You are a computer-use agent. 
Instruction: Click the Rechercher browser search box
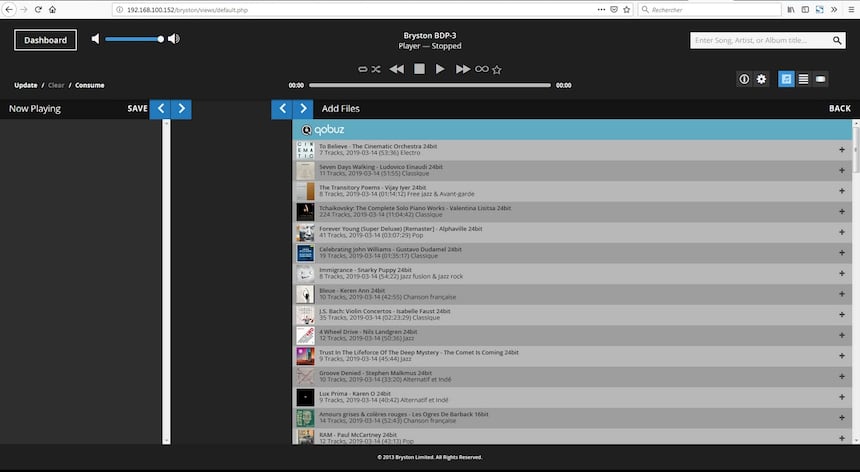(x=709, y=9)
